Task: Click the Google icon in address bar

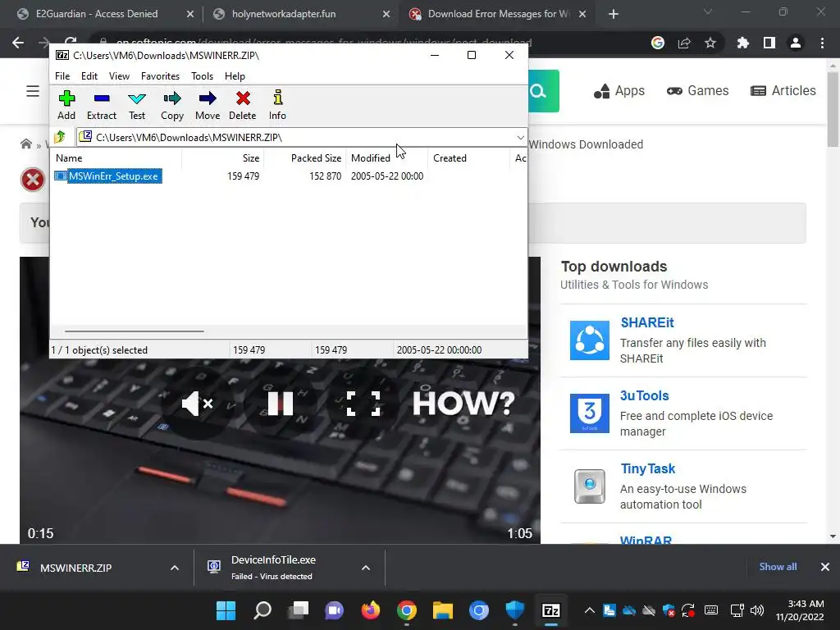Action: coord(658,43)
